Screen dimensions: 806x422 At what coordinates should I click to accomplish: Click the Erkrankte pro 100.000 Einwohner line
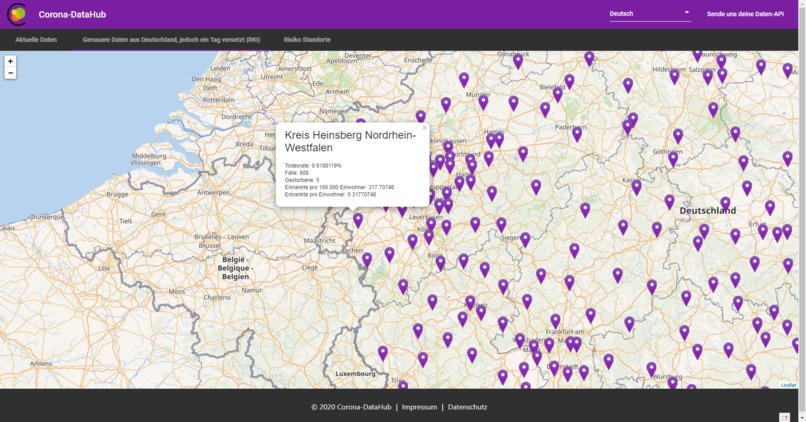click(x=339, y=187)
